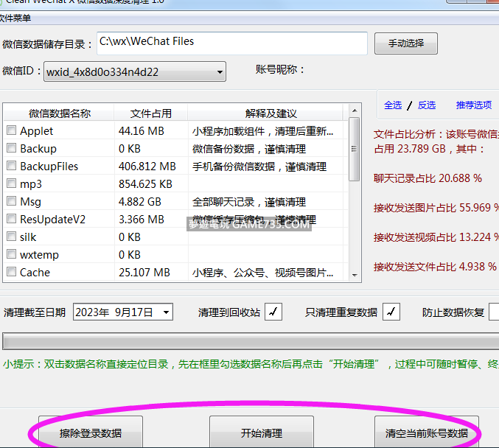The image size is (499, 448).
Task: Toggle the mp3 data checkbox
Action: coord(12,184)
